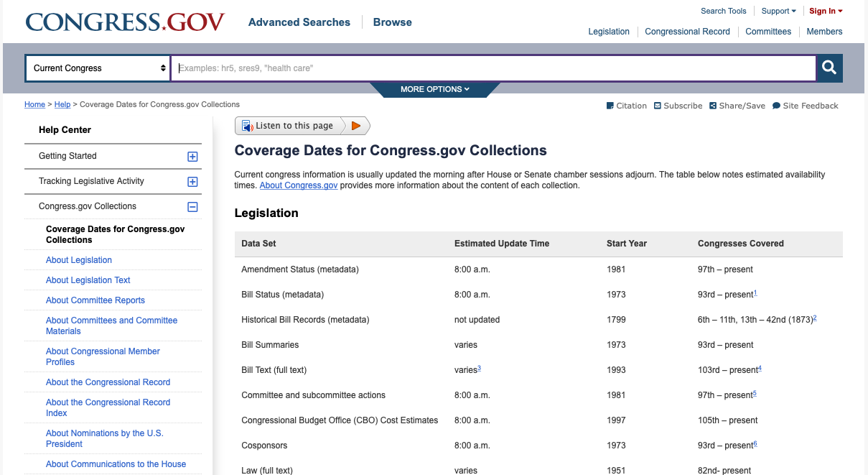Click into the search text field
868x475 pixels.
pos(493,68)
